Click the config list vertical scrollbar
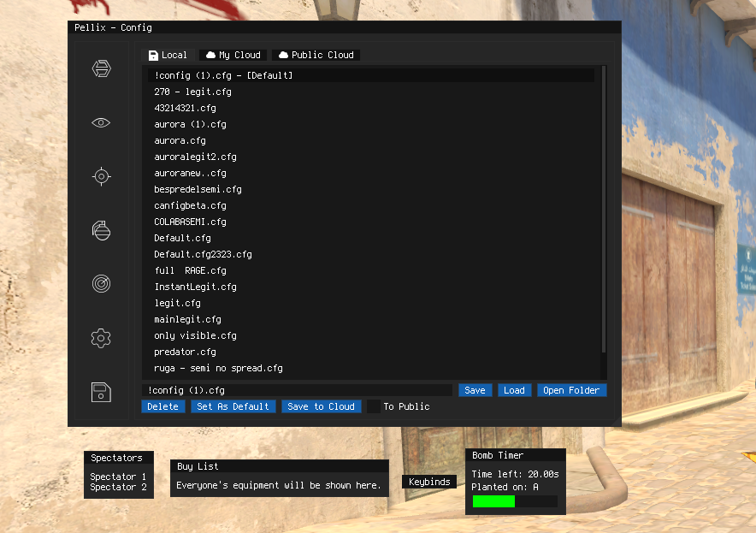Viewport: 756px width, 533px height. (x=604, y=210)
